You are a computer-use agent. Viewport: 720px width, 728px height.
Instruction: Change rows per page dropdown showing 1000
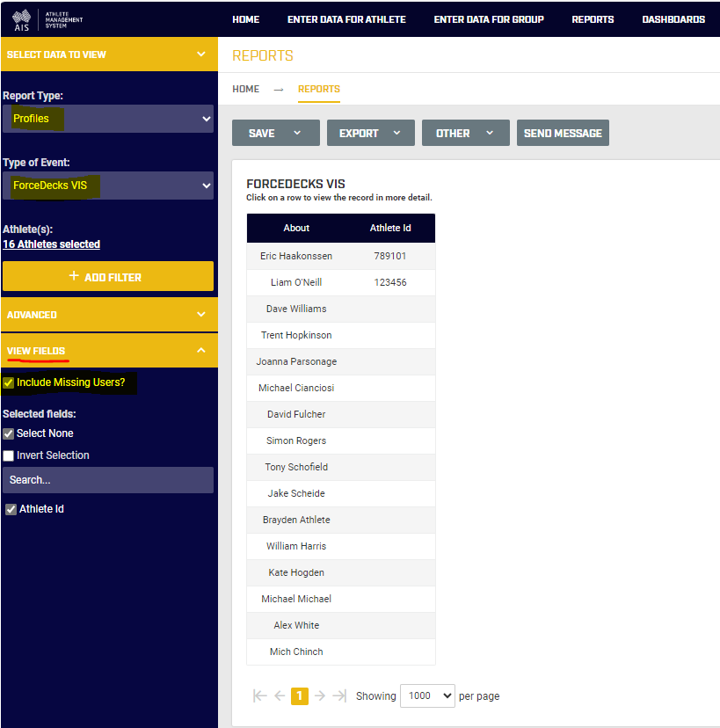pyautogui.click(x=427, y=695)
